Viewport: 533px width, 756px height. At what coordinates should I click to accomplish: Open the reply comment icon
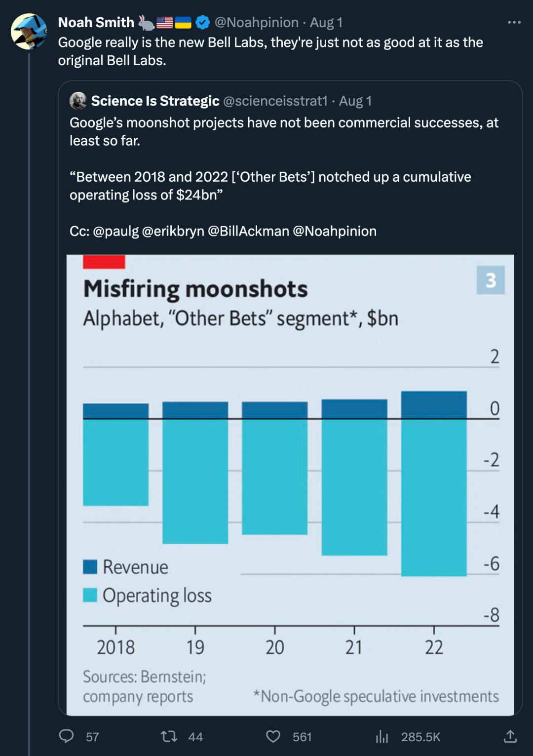tap(66, 736)
